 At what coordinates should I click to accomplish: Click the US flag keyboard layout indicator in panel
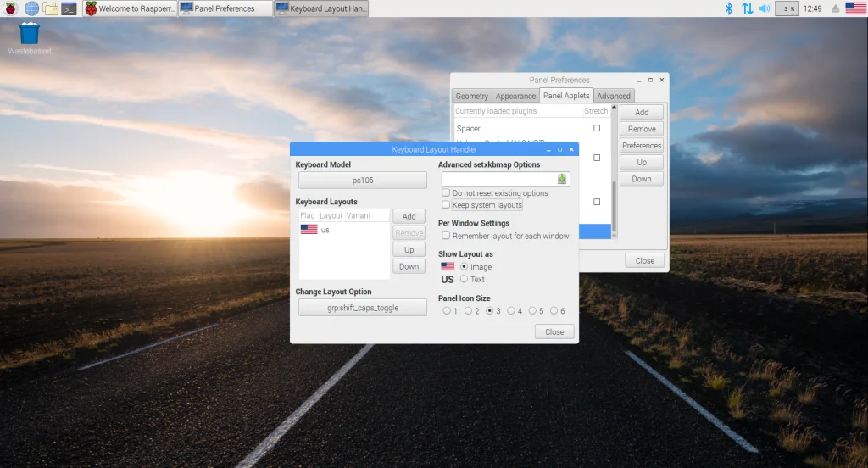click(x=856, y=8)
